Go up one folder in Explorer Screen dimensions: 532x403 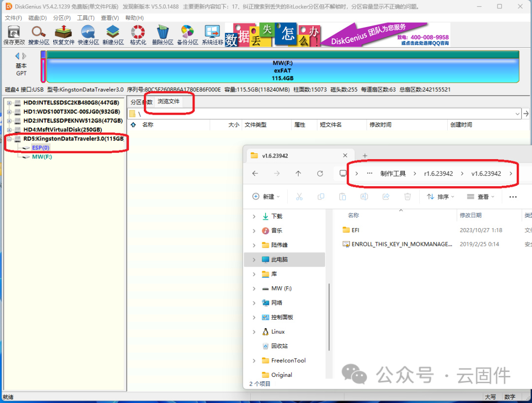[298, 173]
